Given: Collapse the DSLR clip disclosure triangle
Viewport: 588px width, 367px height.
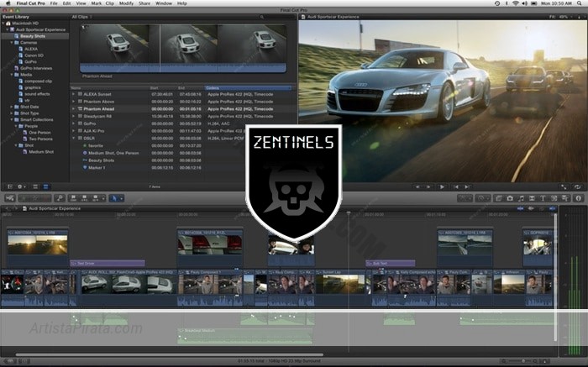Looking at the screenshot, I should pos(74,139).
